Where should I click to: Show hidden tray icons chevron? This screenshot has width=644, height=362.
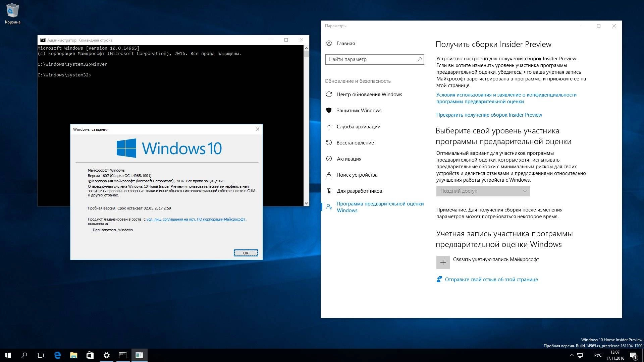click(572, 355)
